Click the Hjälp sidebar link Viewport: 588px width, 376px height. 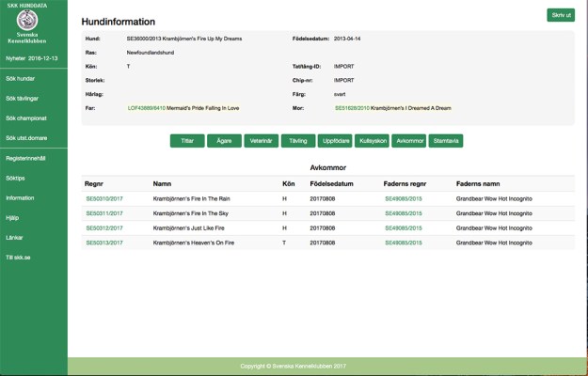point(12,217)
